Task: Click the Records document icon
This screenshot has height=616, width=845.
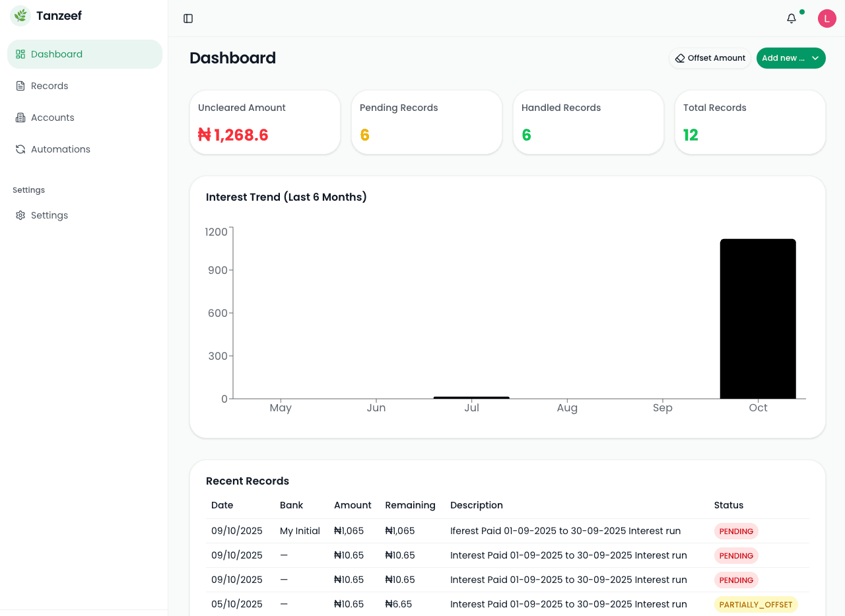Action: pyautogui.click(x=20, y=85)
